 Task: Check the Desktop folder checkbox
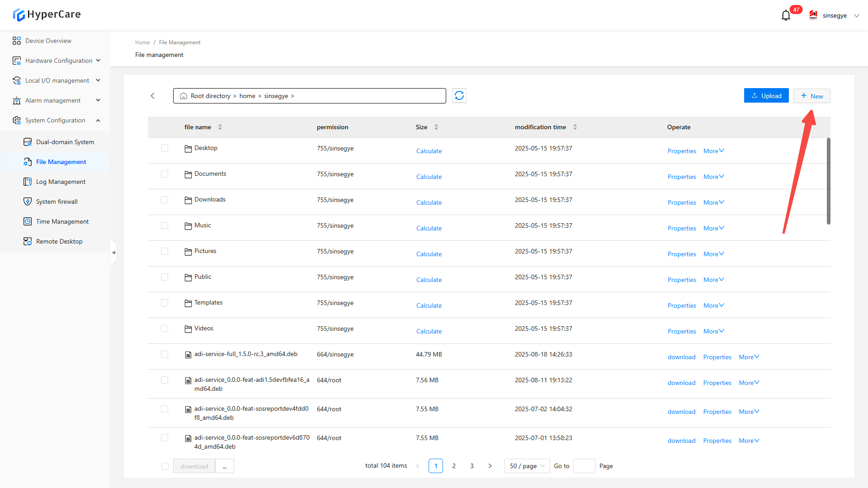tap(165, 148)
